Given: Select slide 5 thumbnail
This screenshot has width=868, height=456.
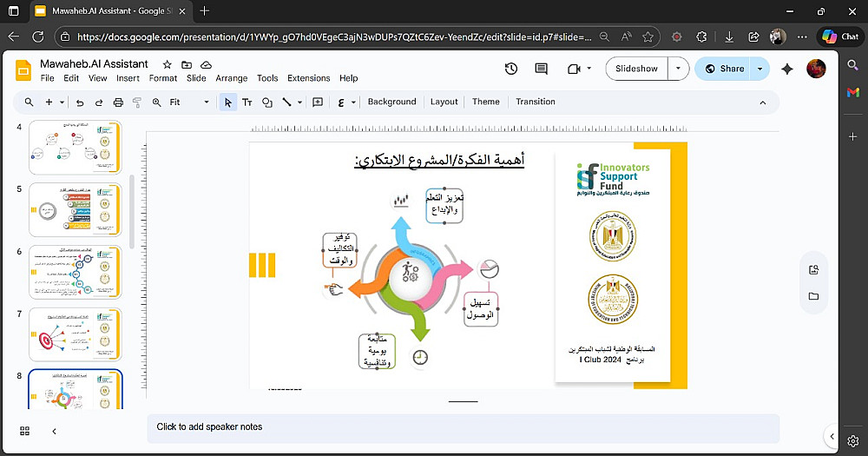Looking at the screenshot, I should 76,210.
